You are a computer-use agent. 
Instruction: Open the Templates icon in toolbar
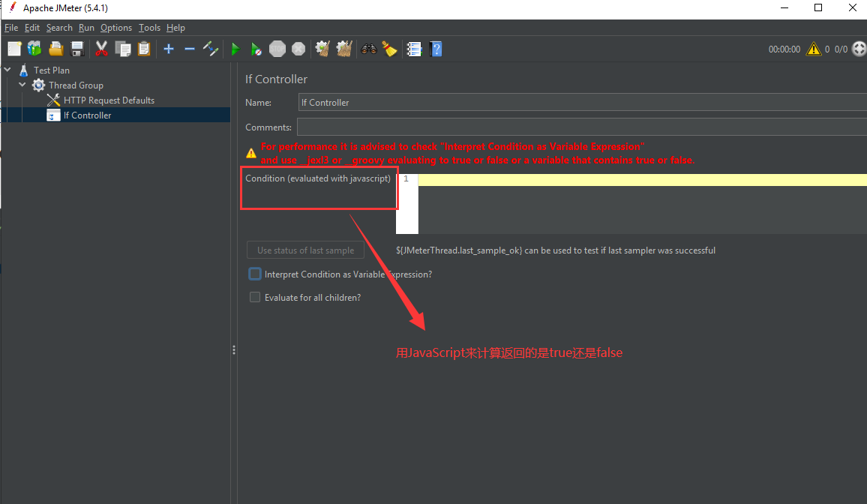click(x=34, y=49)
